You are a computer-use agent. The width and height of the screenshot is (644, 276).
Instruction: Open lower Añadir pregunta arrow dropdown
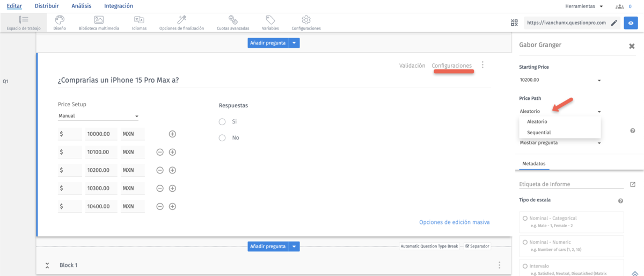coord(294,246)
